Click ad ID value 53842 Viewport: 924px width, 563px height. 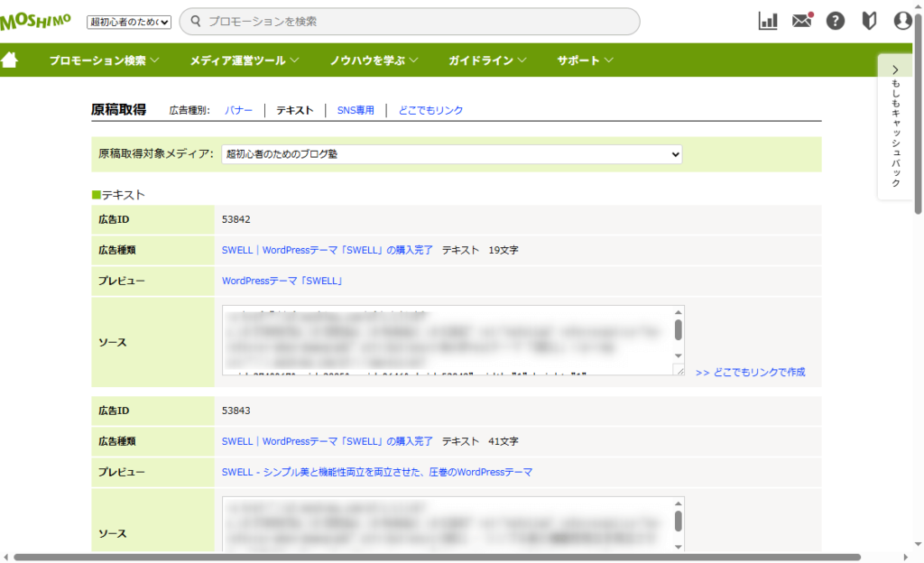click(x=236, y=219)
